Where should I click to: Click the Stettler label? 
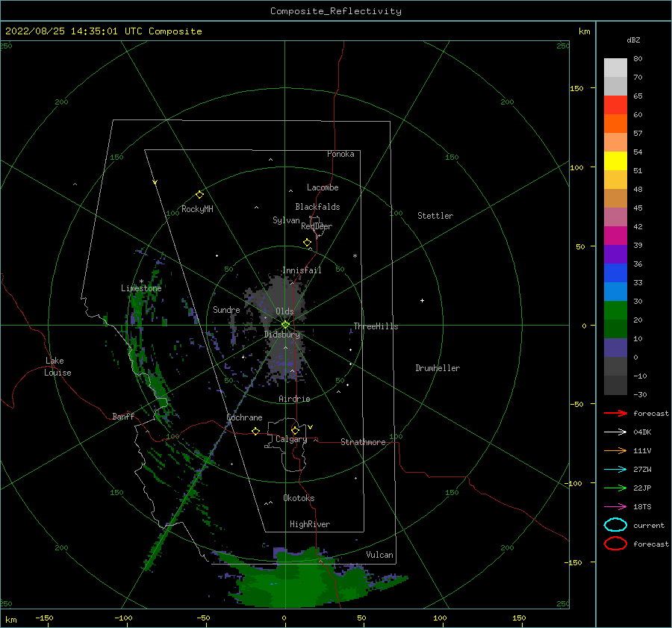click(x=435, y=216)
